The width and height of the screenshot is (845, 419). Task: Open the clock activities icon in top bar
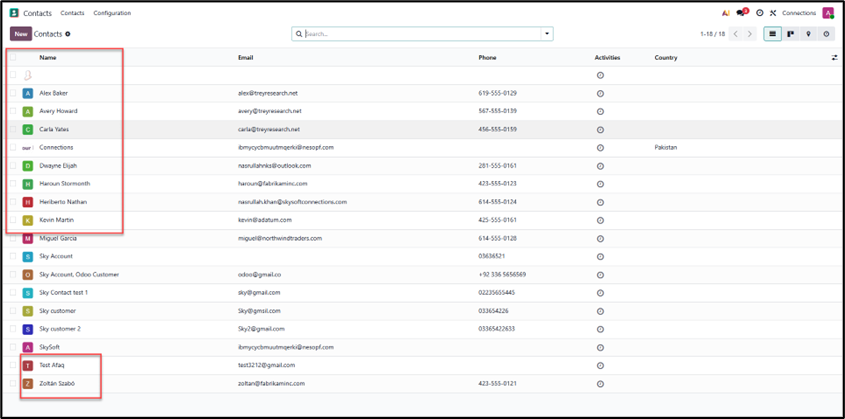(760, 13)
